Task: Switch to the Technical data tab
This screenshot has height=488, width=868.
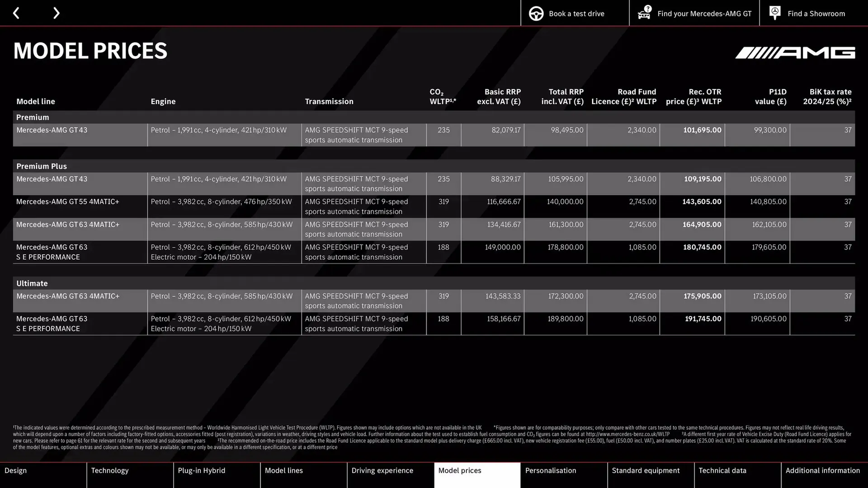Action: (x=737, y=475)
